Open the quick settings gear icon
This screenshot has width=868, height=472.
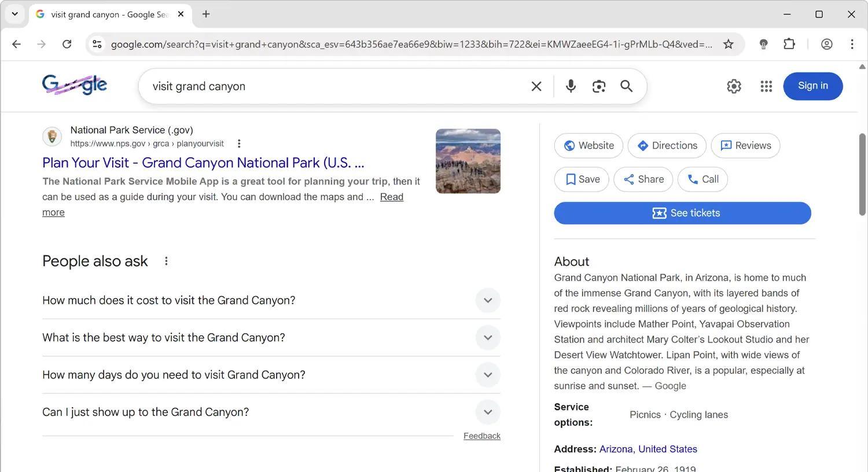734,86
